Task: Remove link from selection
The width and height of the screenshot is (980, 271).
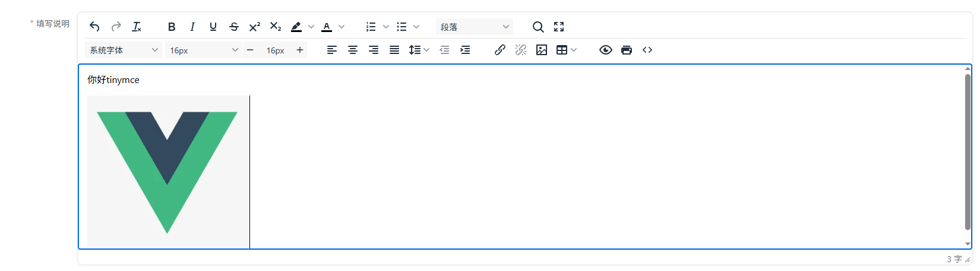Action: click(521, 50)
